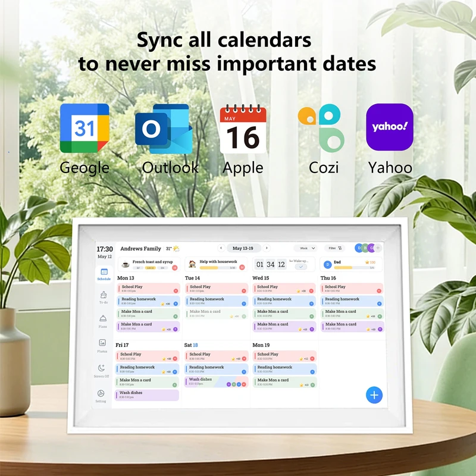
Task: Open Wash dishes event on Sat 18
Action: [x=217, y=381]
